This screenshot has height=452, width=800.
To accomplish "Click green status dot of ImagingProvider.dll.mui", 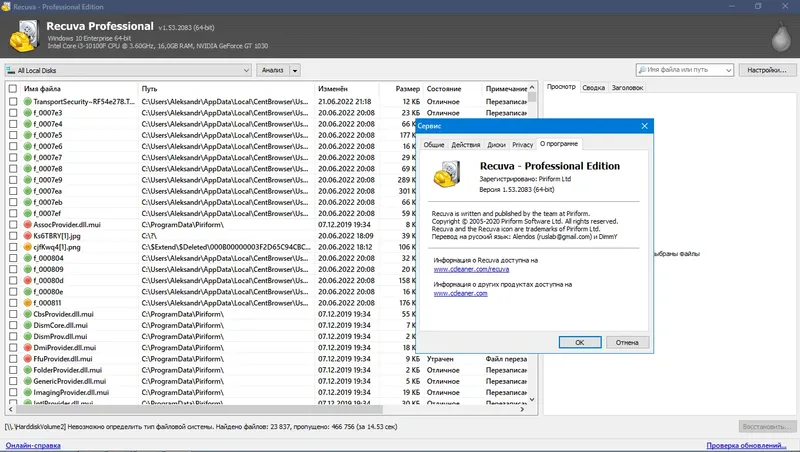I will pyautogui.click(x=28, y=392).
